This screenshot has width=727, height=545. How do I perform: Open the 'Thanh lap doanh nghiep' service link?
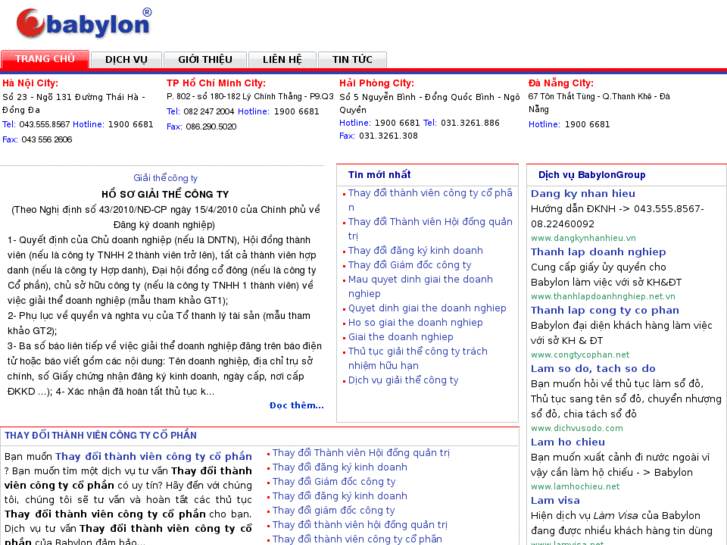coord(598,252)
